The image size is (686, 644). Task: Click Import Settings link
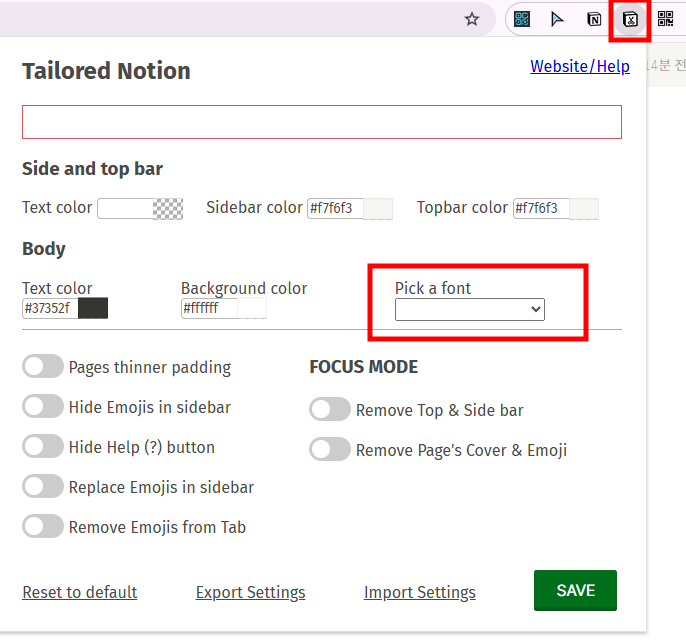[420, 592]
